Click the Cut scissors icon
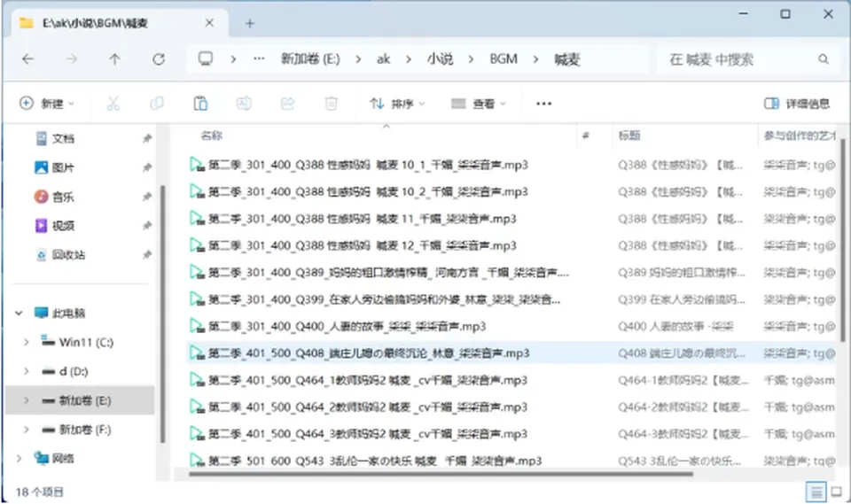Image resolution: width=851 pixels, height=504 pixels. click(x=113, y=103)
